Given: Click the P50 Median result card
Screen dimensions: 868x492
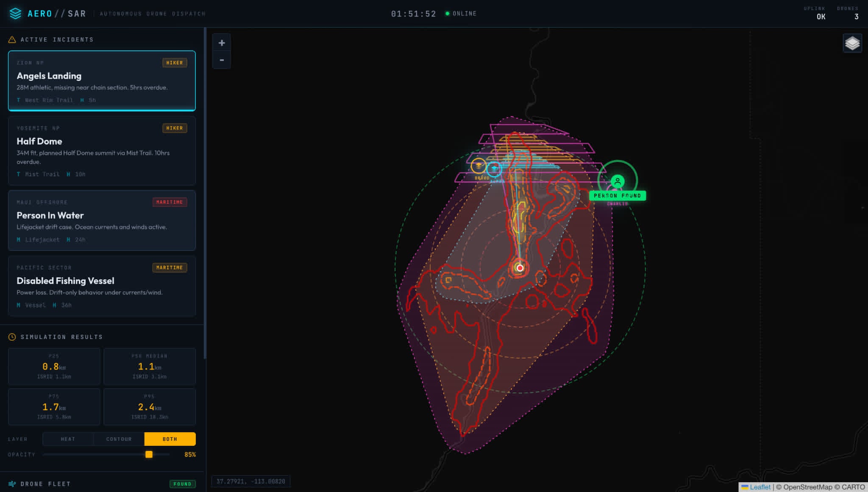Looking at the screenshot, I should [x=150, y=367].
